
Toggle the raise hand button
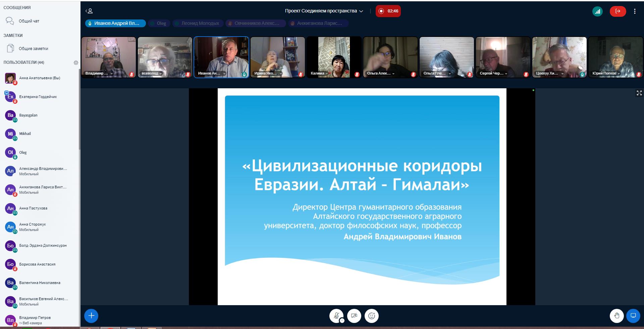coord(616,316)
